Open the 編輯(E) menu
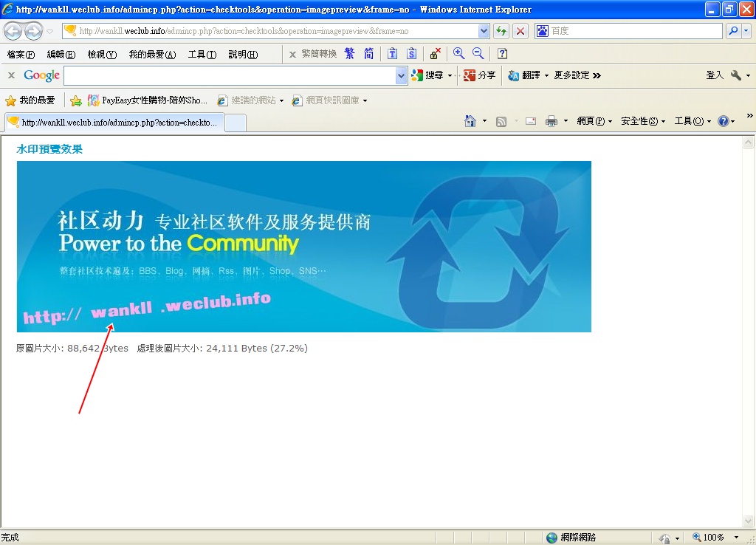The height and width of the screenshot is (545, 756). point(61,55)
